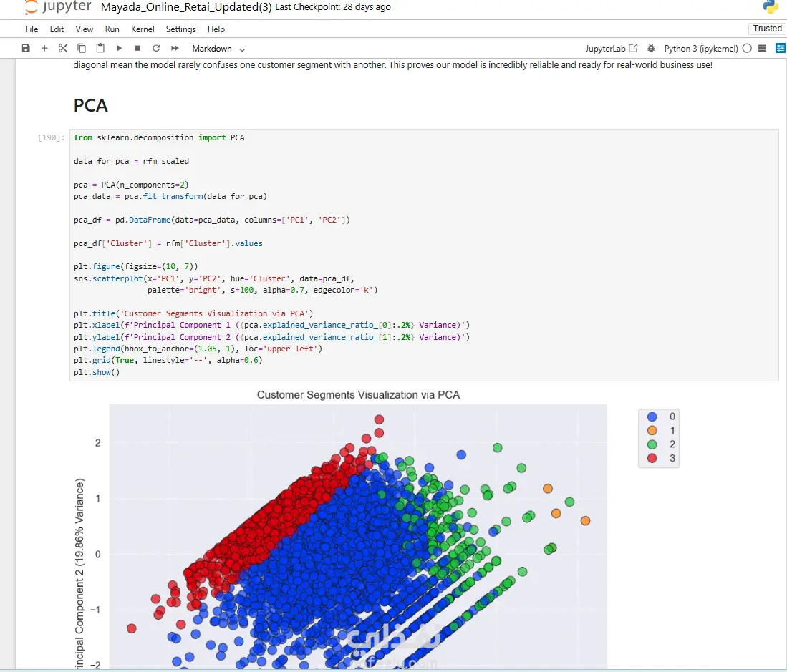Click the plot title Customer Segments Visualization via PCA
The width and height of the screenshot is (787, 672).
358,394
